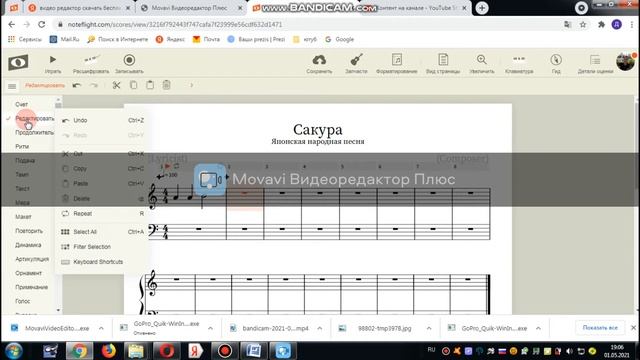Open Chrome from the taskbar

point(79,351)
